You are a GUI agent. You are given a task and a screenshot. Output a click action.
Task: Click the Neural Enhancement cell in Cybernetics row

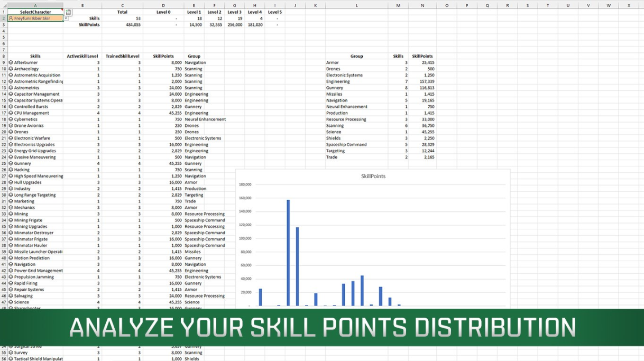point(205,119)
